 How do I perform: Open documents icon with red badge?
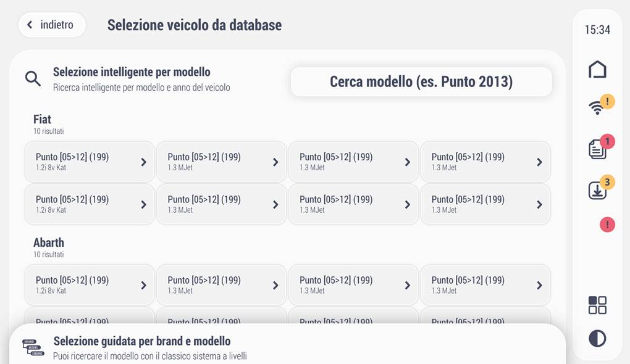600,147
